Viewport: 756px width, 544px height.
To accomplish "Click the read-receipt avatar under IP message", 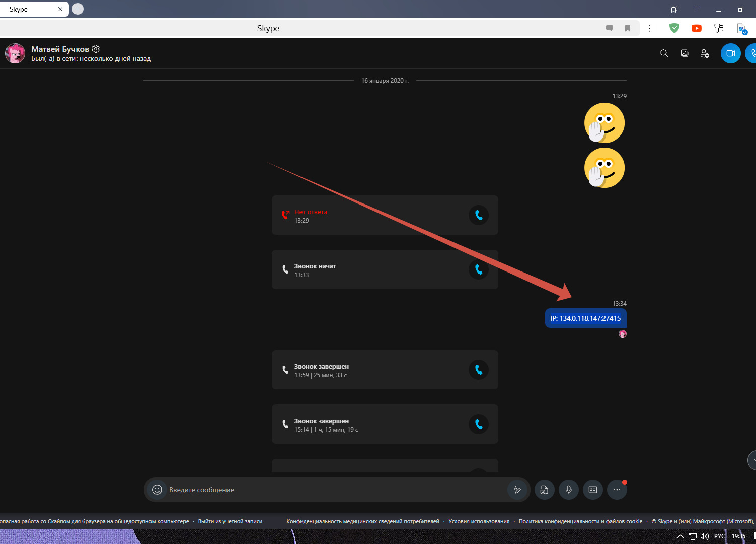I will coord(623,334).
